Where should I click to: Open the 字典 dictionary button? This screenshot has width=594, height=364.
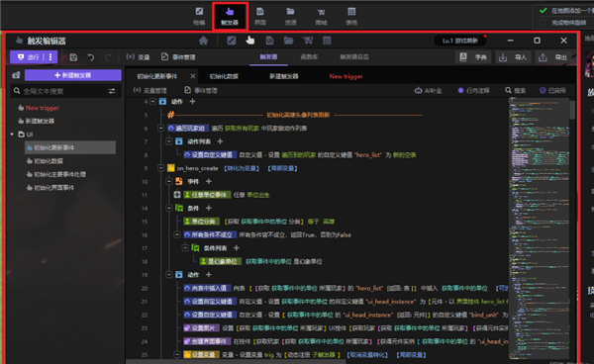(x=473, y=57)
